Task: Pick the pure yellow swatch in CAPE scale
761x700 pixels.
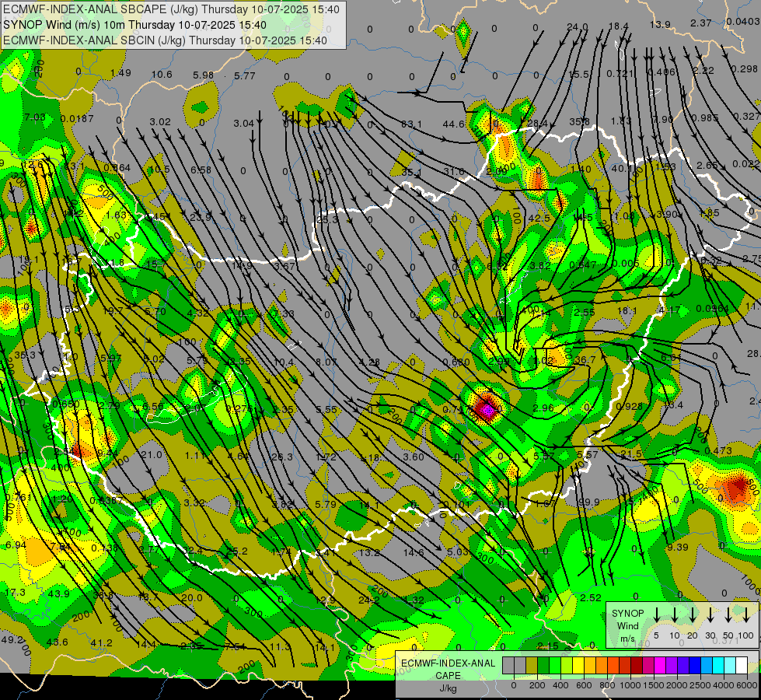Action: click(x=578, y=666)
